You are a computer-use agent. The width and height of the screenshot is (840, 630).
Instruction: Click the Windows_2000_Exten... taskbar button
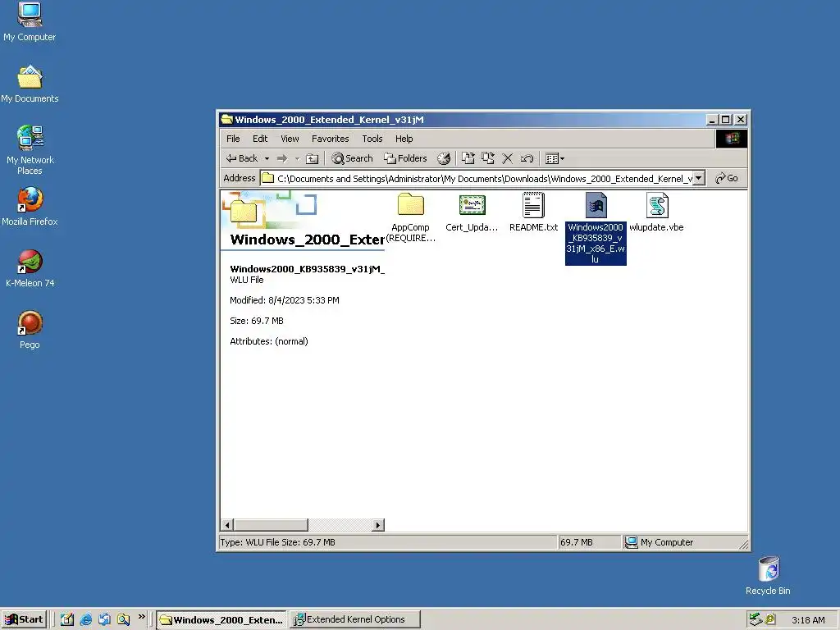click(x=221, y=619)
